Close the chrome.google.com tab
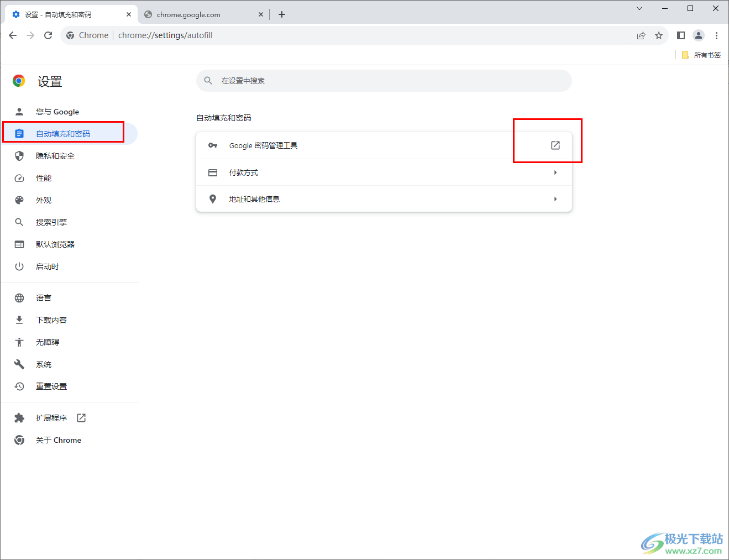Image resolution: width=729 pixels, height=560 pixels. pyautogui.click(x=261, y=14)
